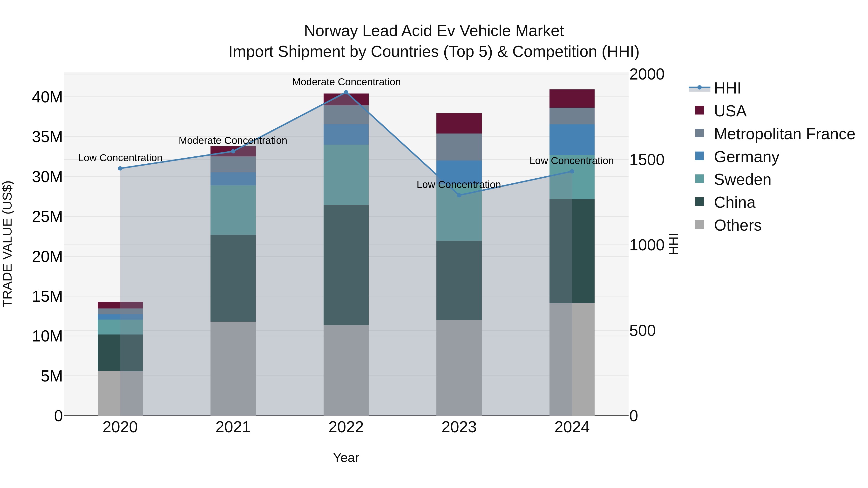The image size is (868, 488).
Task: Click the Sweden teal legend swatch
Action: tap(699, 179)
